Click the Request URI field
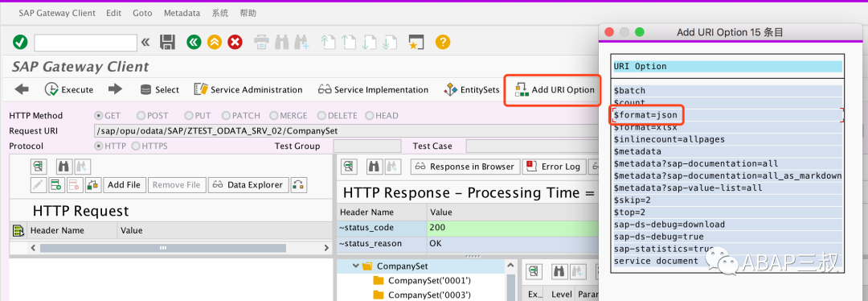Viewport: 868px width, 301px height. tap(346, 131)
